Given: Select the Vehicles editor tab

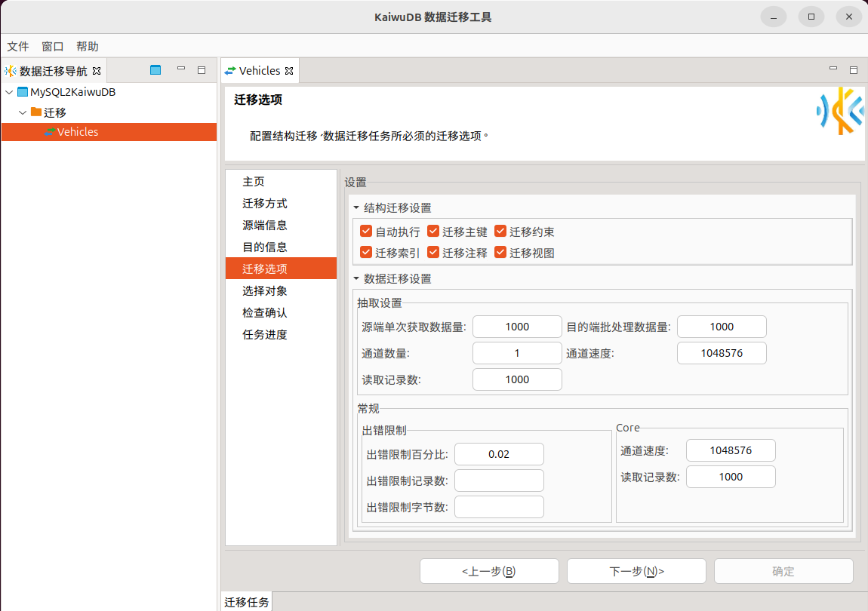Looking at the screenshot, I should 260,71.
